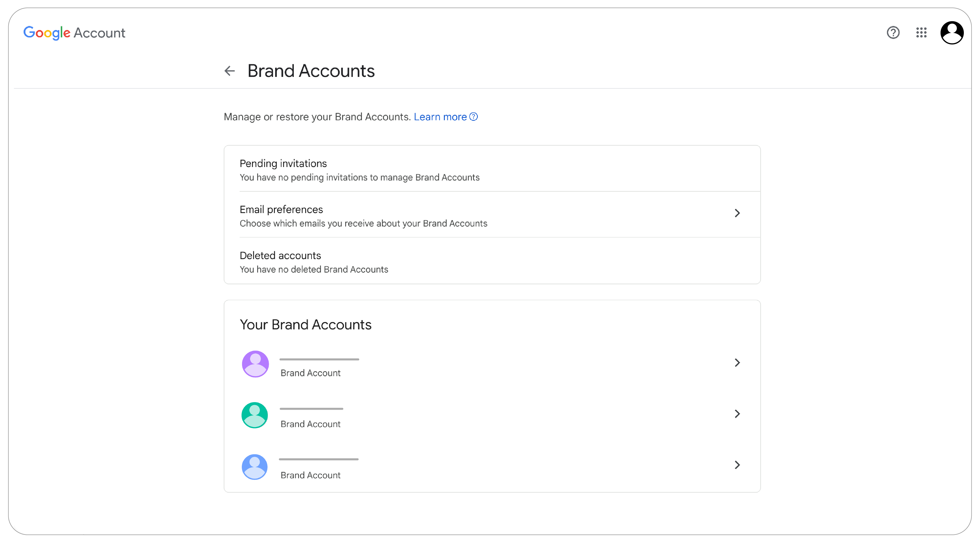Click the purple Brand Account avatar
The height and width of the screenshot is (551, 980).
coord(255,364)
